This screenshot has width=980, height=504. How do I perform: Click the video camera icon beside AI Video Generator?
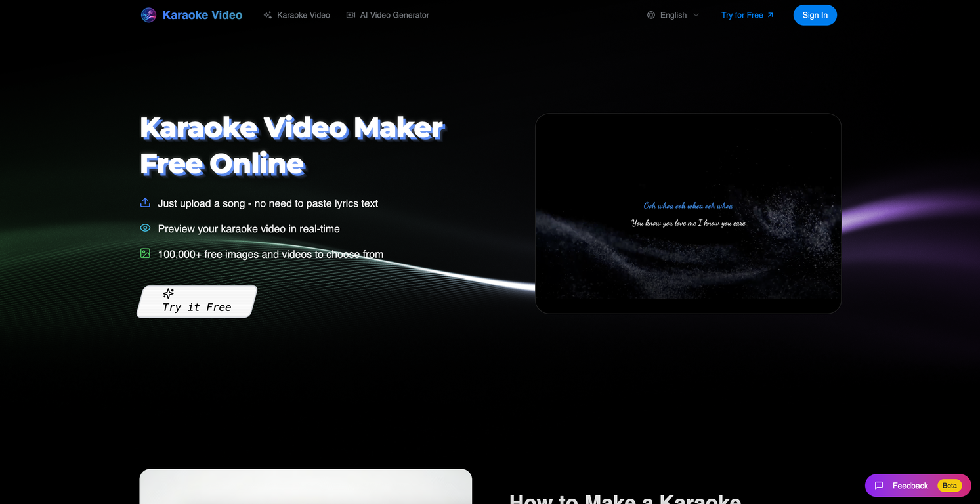click(351, 14)
